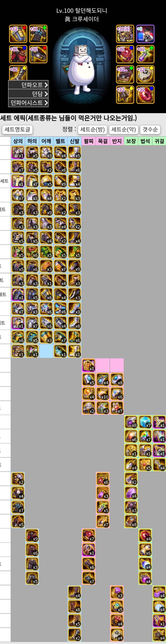The height and width of the screenshot is (644, 166).
Task: Click the empty blue shoulder slot cell
Action: (46, 351)
